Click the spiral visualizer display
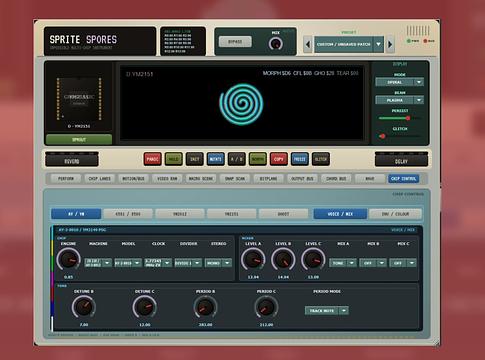Screen dimensions: 485x360 242,103
